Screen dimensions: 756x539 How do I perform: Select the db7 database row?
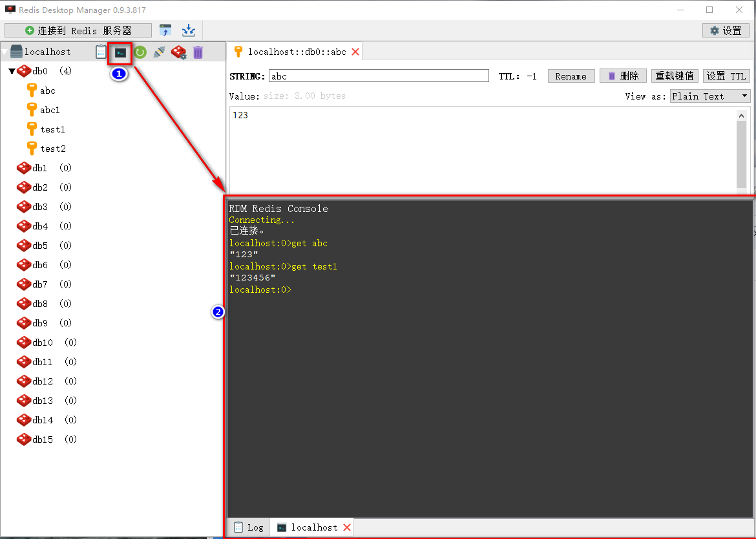coord(45,284)
